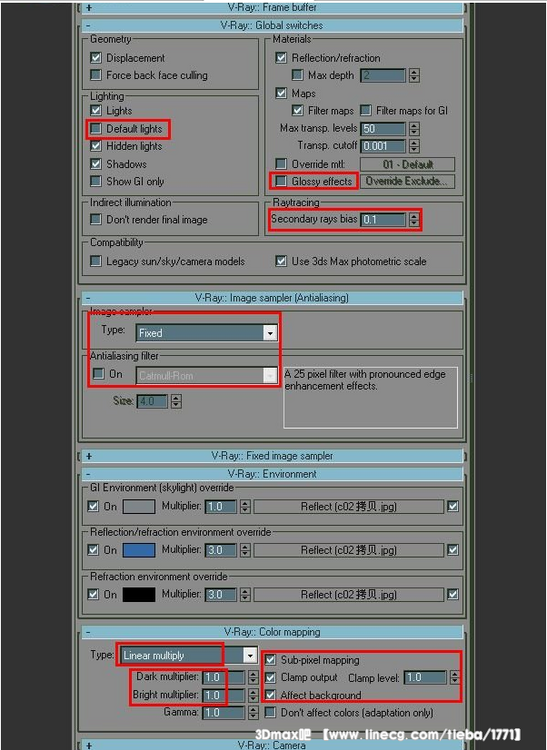Click the antialiasing filter Size spinner
The height and width of the screenshot is (750, 547).
pos(176,401)
